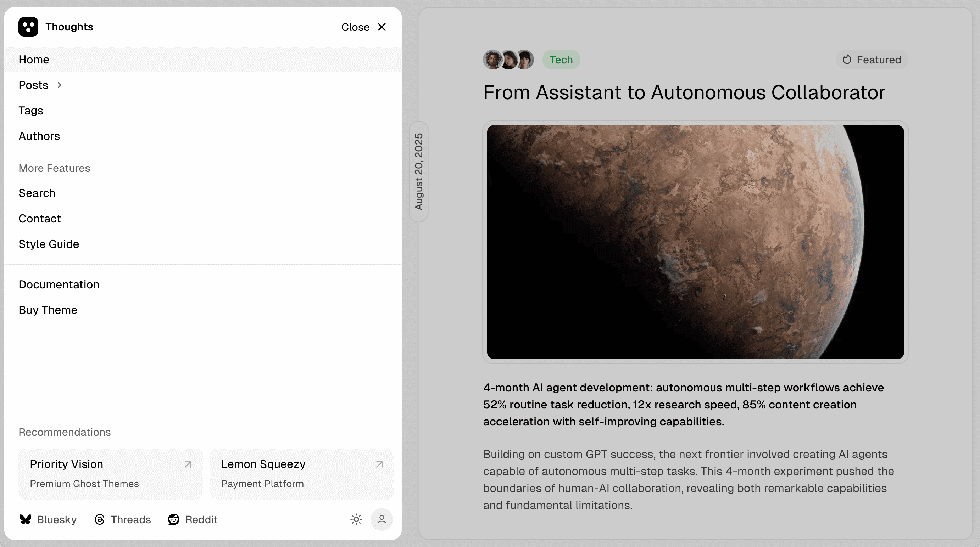The width and height of the screenshot is (980, 547).
Task: Open the Tags menu item
Action: click(31, 111)
